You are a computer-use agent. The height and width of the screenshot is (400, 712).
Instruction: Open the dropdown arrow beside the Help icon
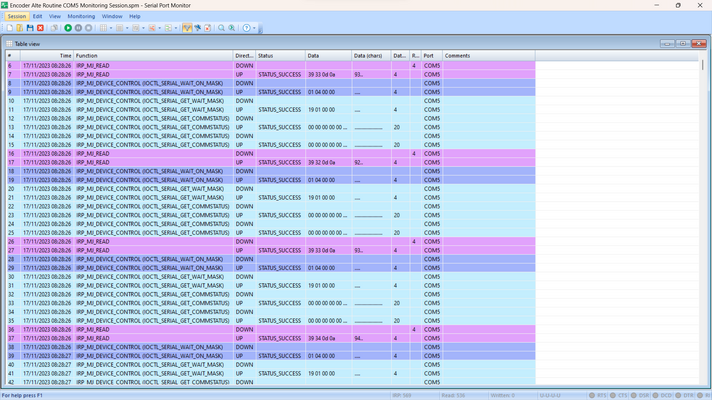coord(254,28)
